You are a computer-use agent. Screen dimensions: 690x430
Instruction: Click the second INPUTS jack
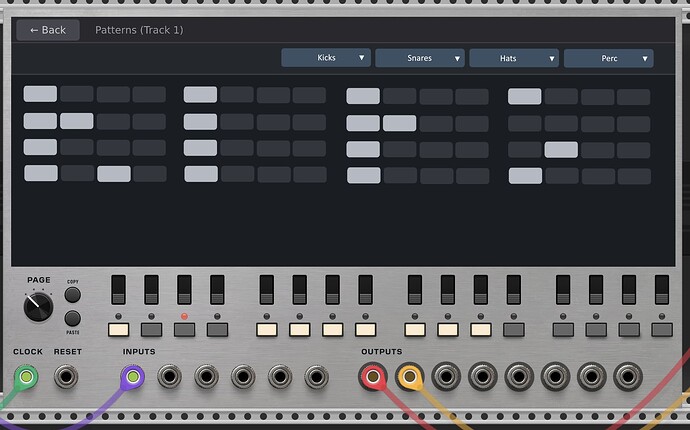[169, 377]
